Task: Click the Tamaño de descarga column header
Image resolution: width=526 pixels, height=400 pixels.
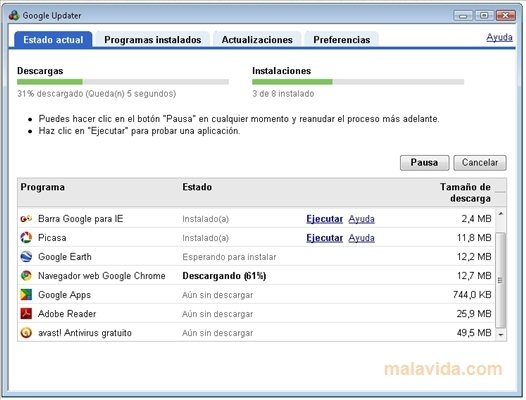Action: click(x=465, y=193)
